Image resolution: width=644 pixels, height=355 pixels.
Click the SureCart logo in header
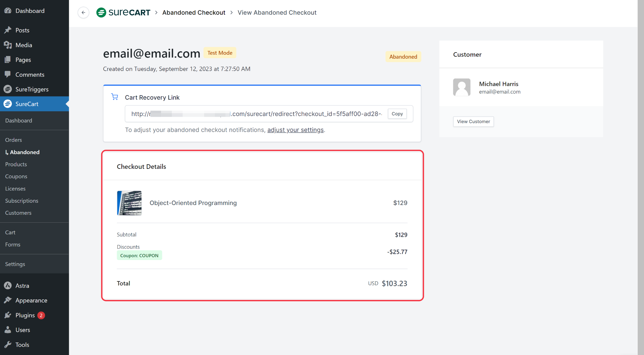click(x=123, y=13)
